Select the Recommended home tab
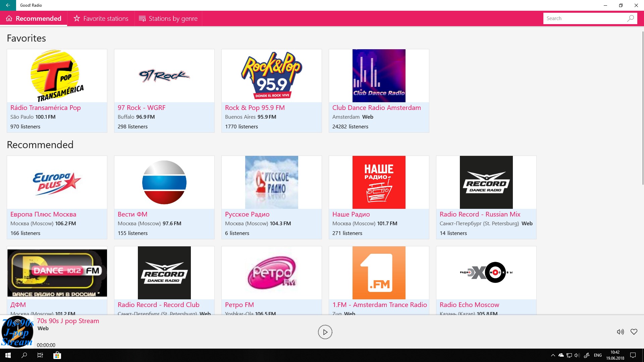Screen dimensions: 644x362 [x=34, y=18]
